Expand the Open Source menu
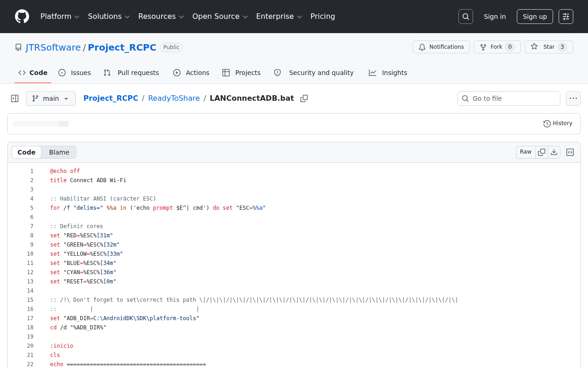The image size is (588, 368). 220,17
